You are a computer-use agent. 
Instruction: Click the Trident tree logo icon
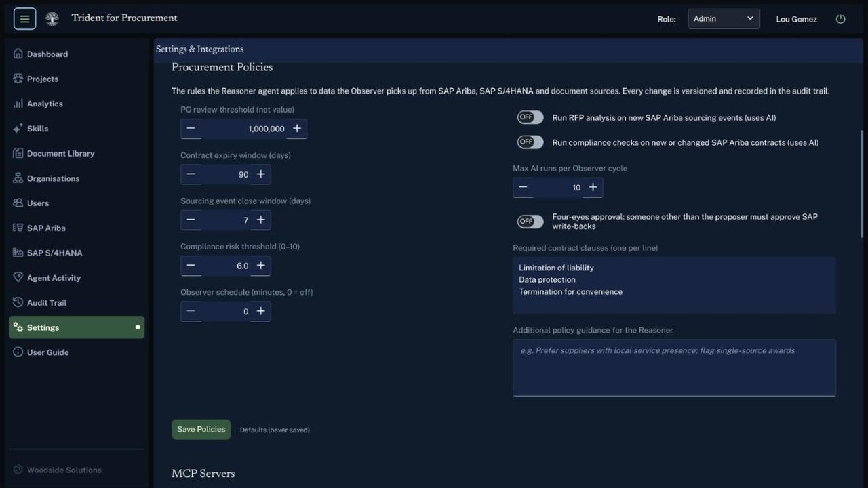pos(52,19)
